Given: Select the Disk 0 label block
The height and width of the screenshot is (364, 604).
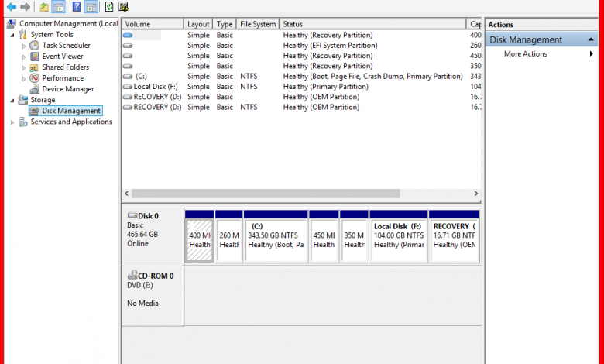Looking at the screenshot, I should point(153,235).
